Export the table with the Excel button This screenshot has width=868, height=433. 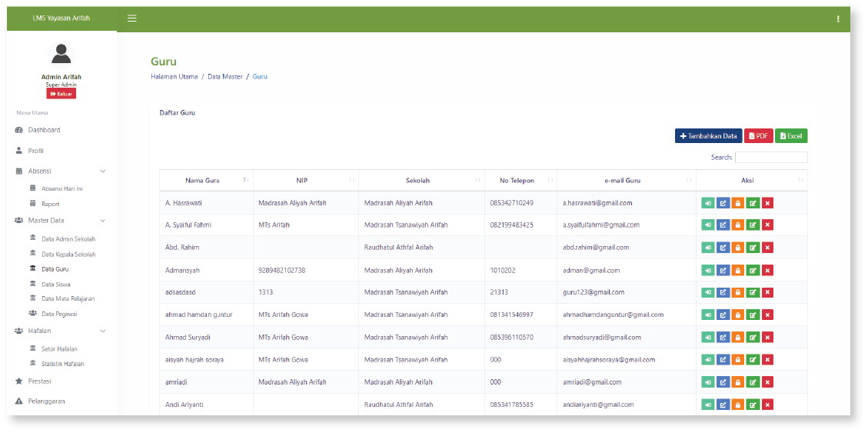pyautogui.click(x=791, y=135)
